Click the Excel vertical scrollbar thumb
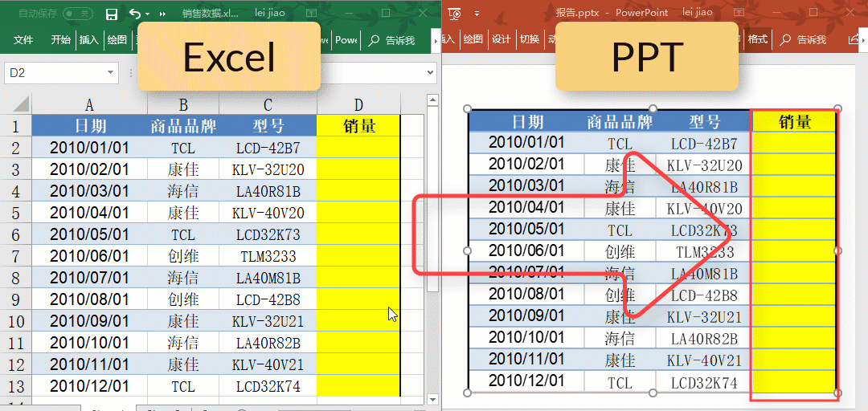Image resolution: width=868 pixels, height=411 pixels. click(x=433, y=199)
